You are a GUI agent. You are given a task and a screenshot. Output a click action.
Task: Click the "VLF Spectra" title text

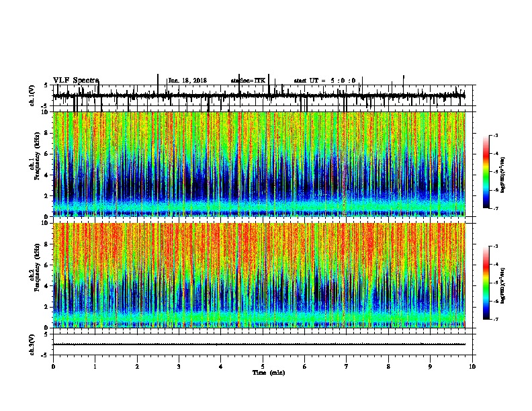76,81
